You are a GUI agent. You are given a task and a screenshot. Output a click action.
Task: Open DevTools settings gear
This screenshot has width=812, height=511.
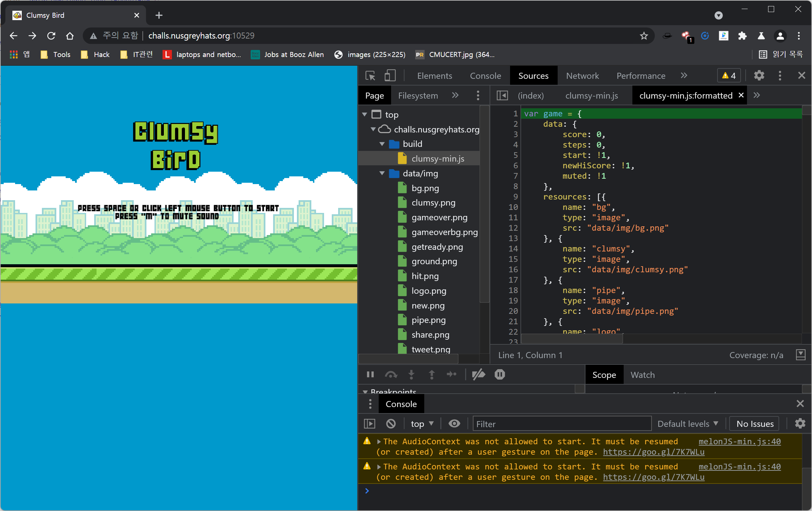(x=759, y=75)
